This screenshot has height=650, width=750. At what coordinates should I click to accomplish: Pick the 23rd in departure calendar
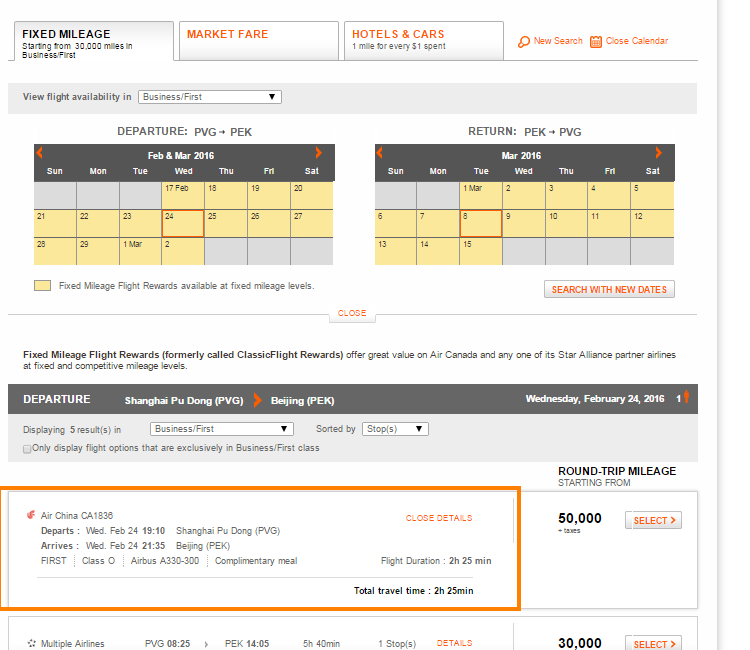tap(140, 223)
